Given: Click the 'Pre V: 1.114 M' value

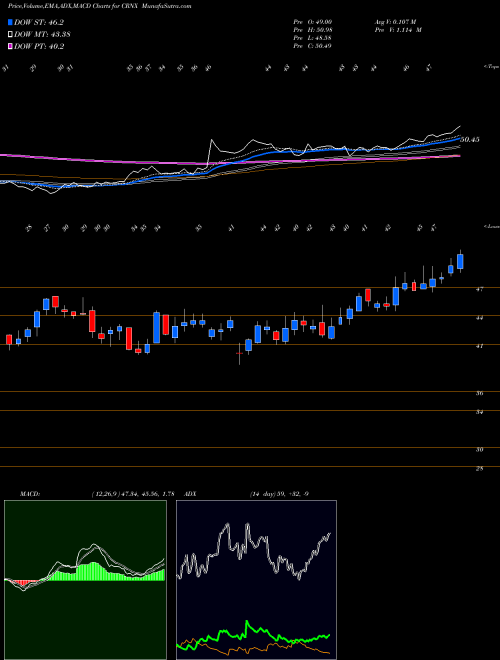Looking at the screenshot, I should click(398, 30).
